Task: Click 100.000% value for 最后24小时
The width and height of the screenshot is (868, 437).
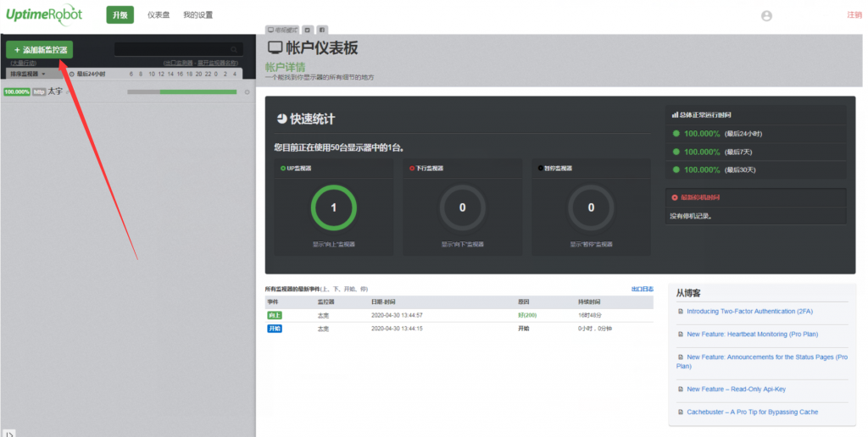Action: coord(701,133)
